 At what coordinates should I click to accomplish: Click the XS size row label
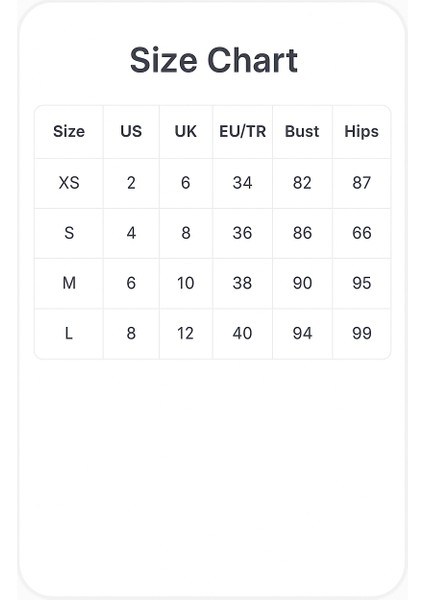click(69, 183)
